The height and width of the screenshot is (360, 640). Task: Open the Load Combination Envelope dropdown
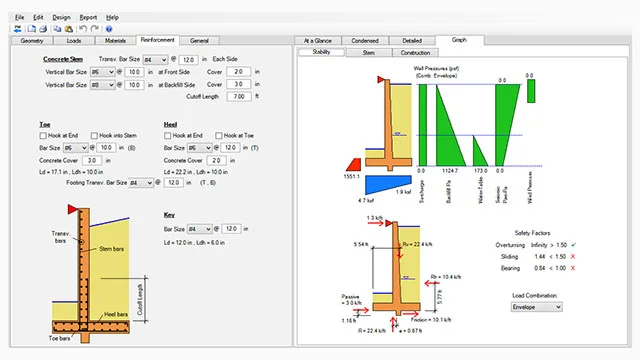click(x=536, y=307)
